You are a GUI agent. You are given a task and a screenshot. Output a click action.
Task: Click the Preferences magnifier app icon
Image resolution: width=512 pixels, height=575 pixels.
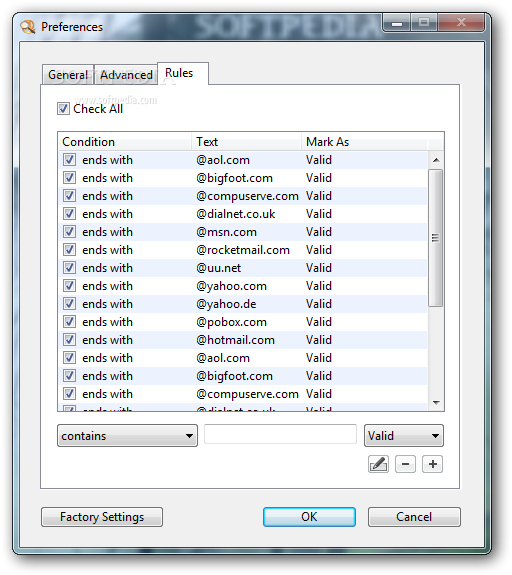pos(28,27)
